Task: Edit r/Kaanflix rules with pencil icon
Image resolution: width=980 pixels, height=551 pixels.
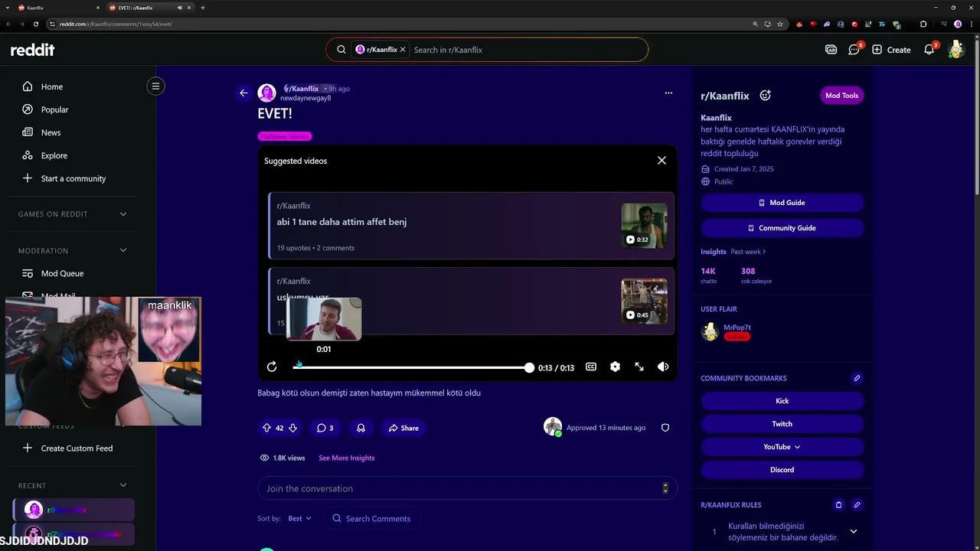Action: click(x=857, y=505)
